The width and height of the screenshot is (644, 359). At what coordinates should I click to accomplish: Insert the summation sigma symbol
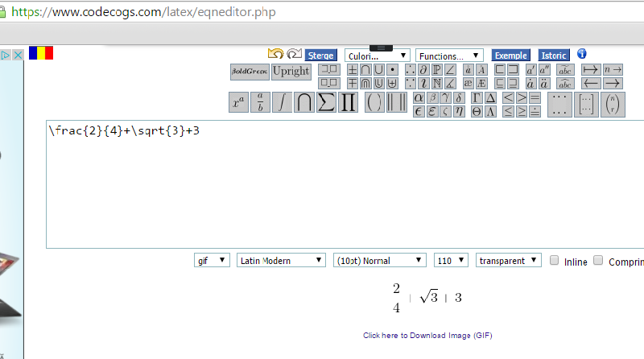point(326,103)
